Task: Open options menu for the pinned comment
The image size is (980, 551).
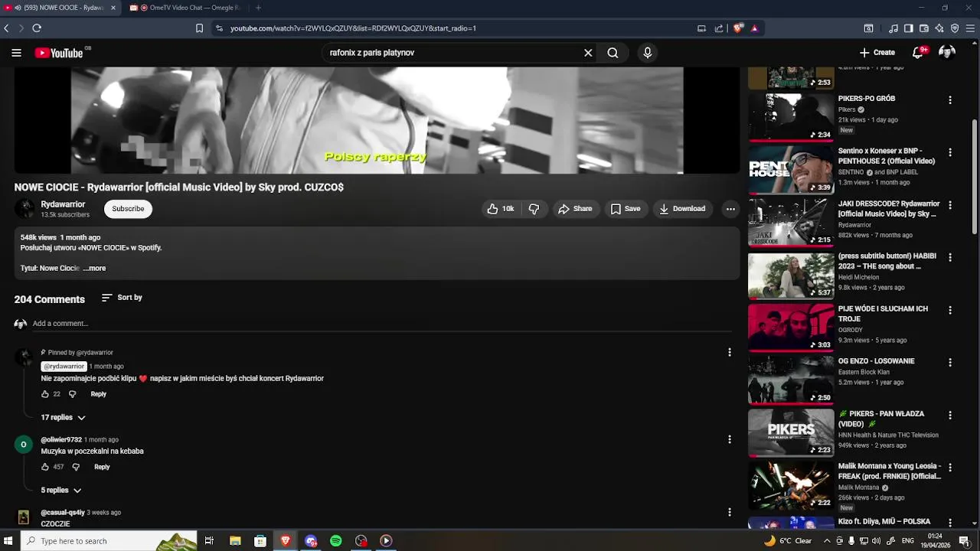Action: pyautogui.click(x=730, y=352)
